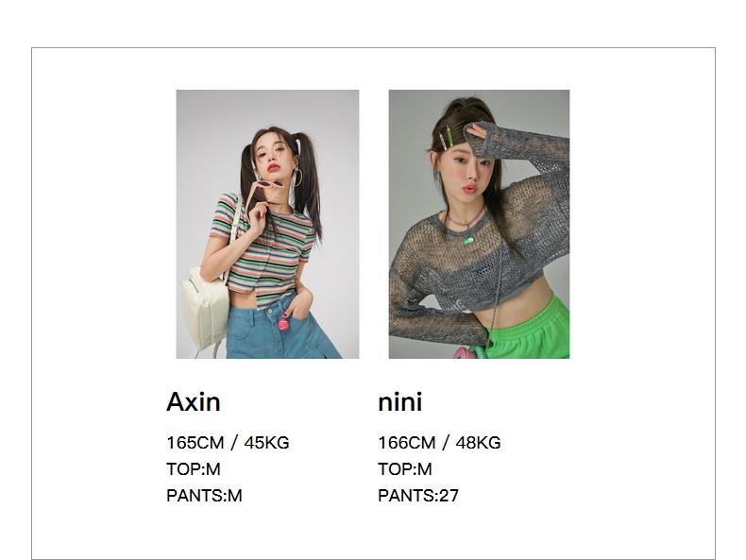Click nini's 166CM / 48KG text
The height and width of the screenshot is (560, 746).
coord(439,443)
